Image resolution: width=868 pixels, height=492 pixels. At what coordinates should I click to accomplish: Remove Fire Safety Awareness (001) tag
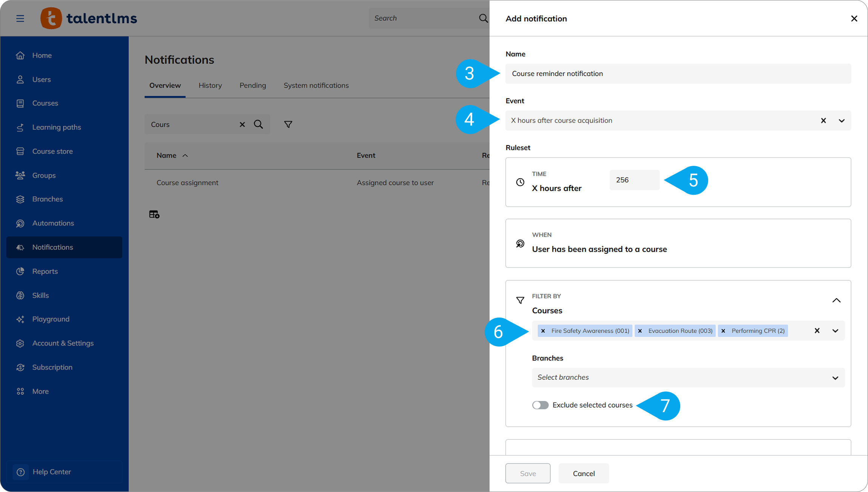pyautogui.click(x=543, y=331)
